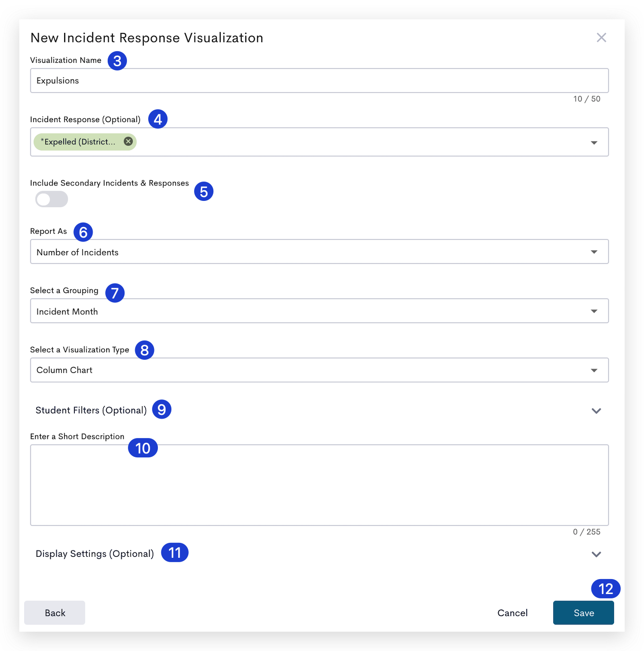Click the Save button

(583, 613)
